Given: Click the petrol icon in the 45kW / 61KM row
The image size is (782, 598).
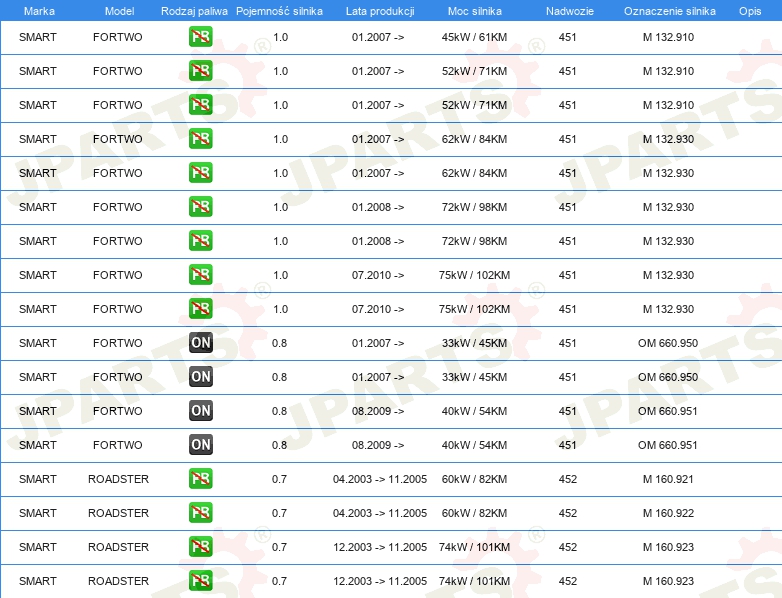Looking at the screenshot, I should coord(201,38).
